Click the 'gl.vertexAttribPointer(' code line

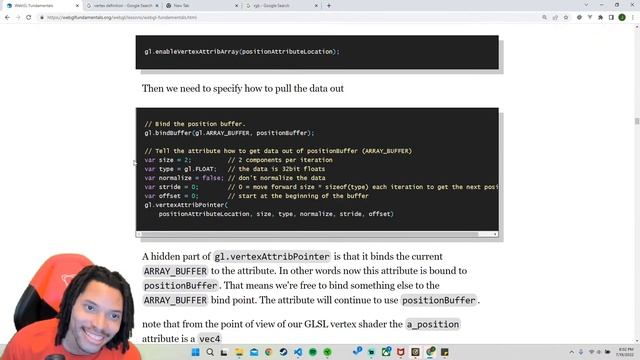[186, 205]
